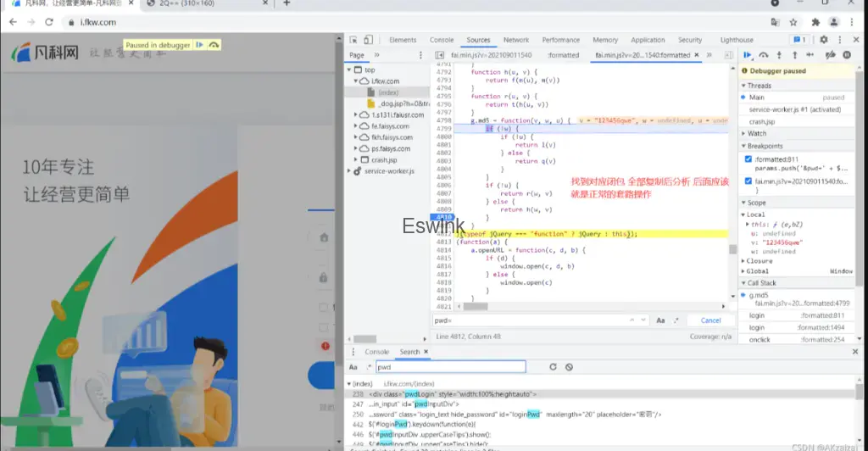Step over next function call
The width and height of the screenshot is (868, 451).
pos(765,55)
